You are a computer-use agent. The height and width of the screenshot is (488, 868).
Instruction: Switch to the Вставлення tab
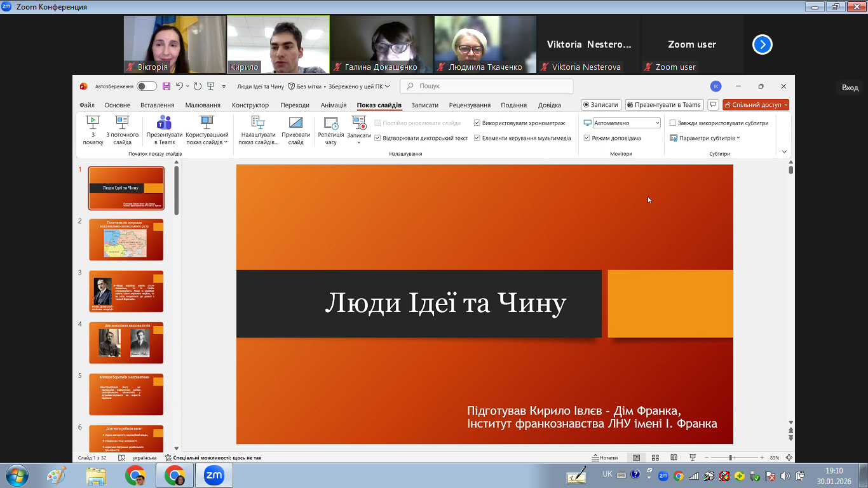click(157, 105)
